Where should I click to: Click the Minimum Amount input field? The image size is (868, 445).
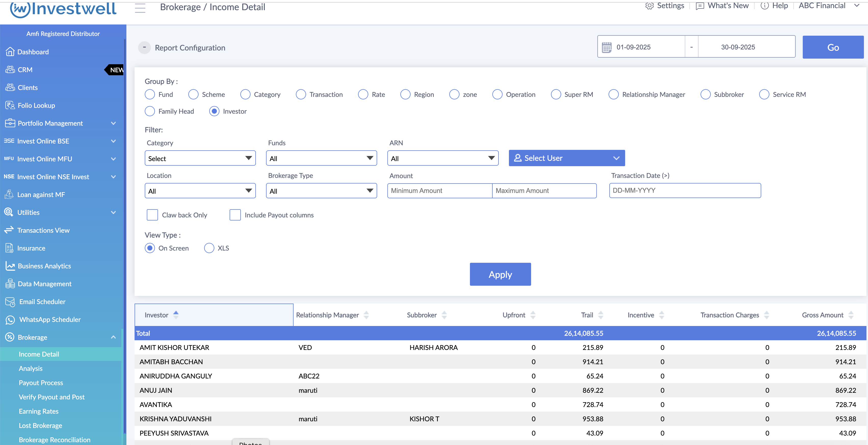tap(439, 191)
